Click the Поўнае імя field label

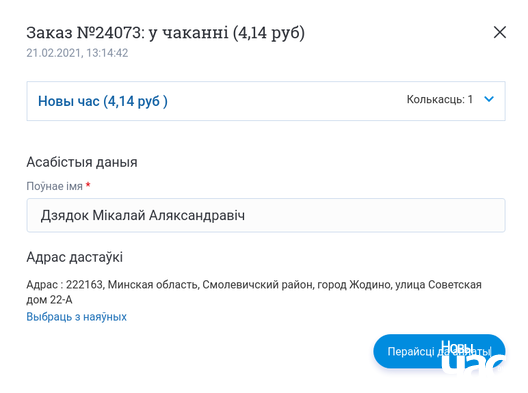pos(55,186)
